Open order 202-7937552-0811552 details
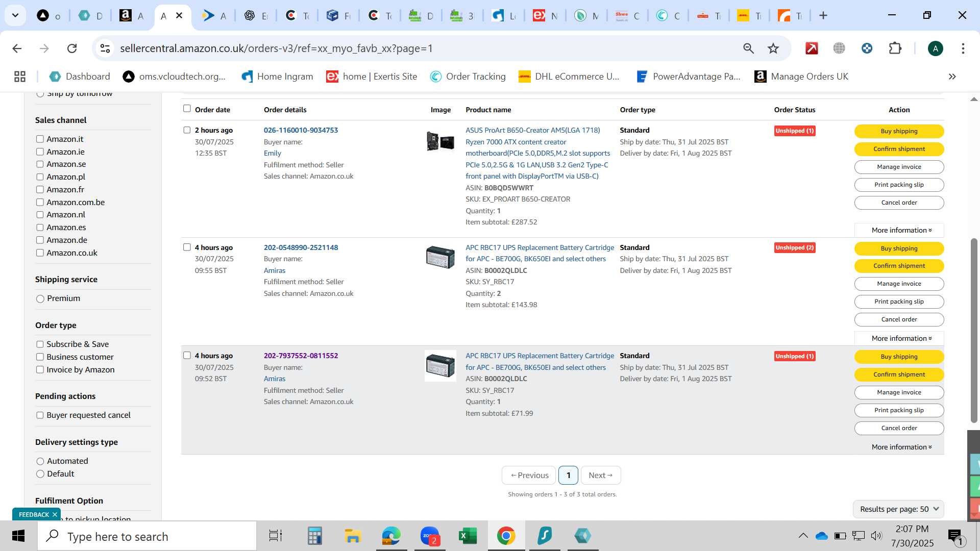The image size is (980, 551). (x=301, y=356)
